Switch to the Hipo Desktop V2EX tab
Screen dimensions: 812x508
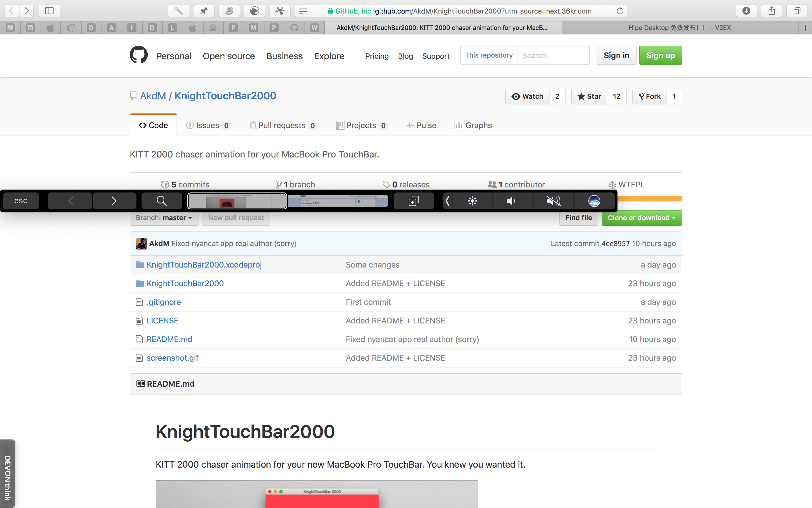tap(680, 28)
